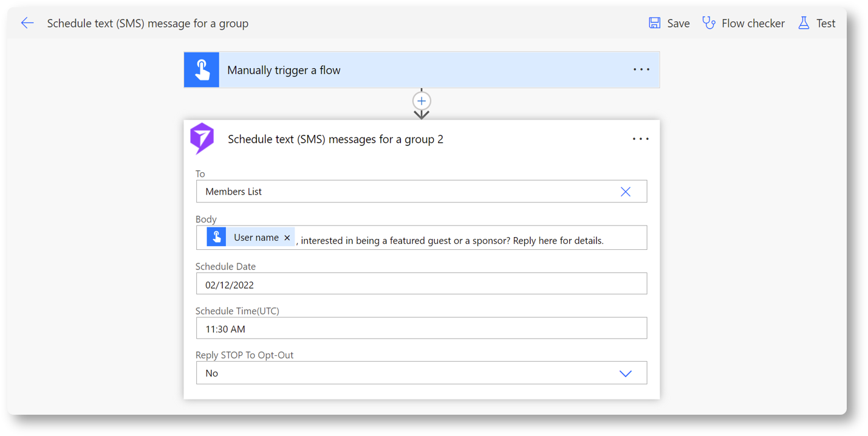Viewport: 868px width, 436px height.
Task: Run Test on the flow
Action: pos(825,23)
